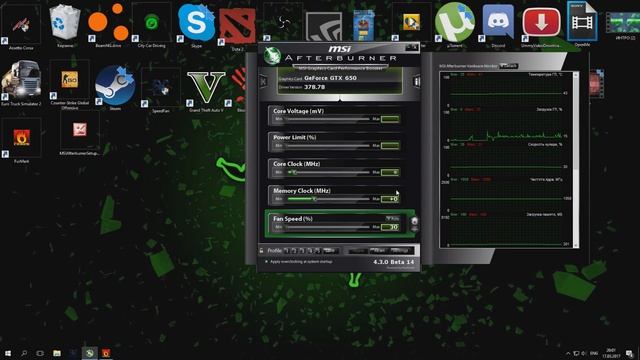Switch to FurMark taskbar button
This screenshot has height=360, width=640.
point(106,353)
